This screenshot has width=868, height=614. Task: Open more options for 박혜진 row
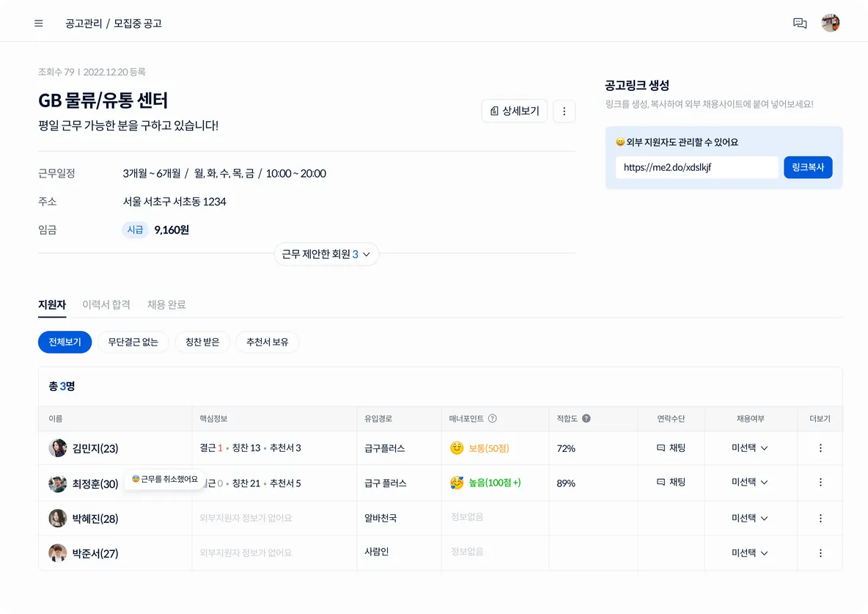pos(820,518)
